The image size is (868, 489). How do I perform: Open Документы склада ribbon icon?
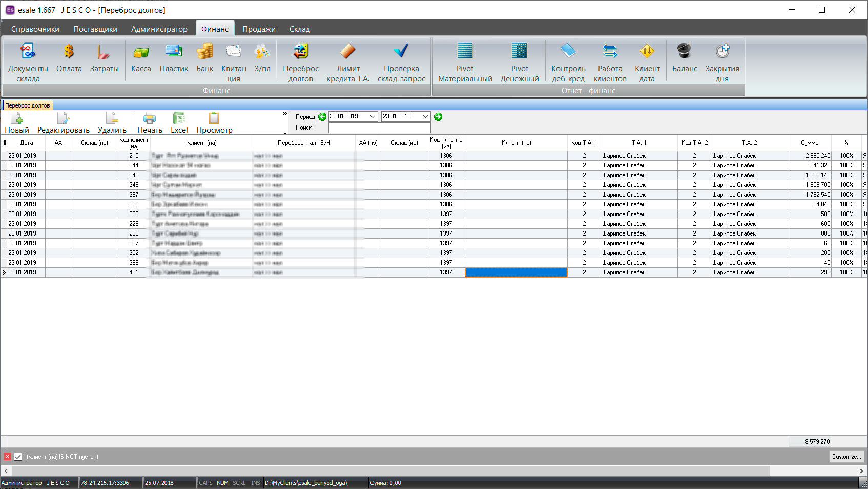28,62
